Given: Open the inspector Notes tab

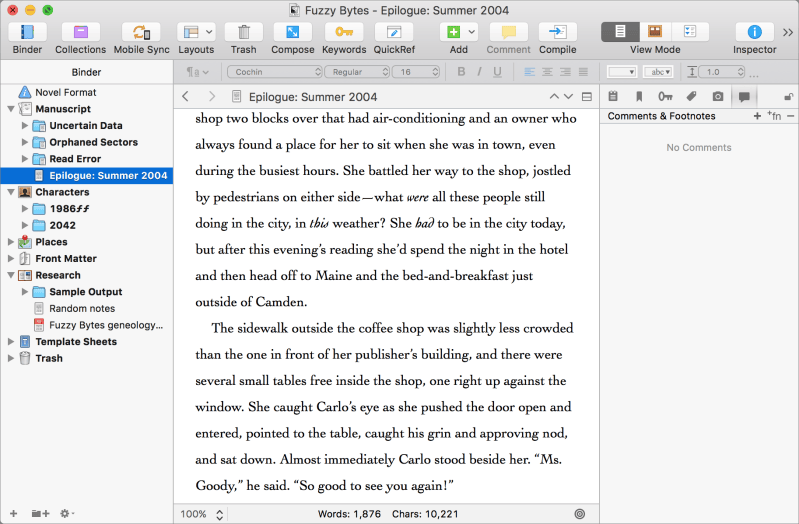Looking at the screenshot, I should pos(613,96).
